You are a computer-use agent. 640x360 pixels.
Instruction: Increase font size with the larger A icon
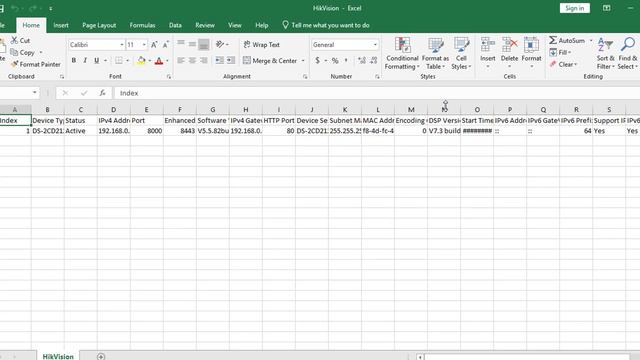[154, 44]
